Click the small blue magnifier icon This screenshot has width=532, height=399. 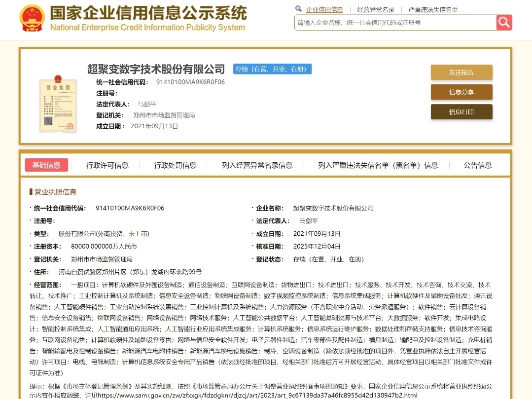pos(298,9)
